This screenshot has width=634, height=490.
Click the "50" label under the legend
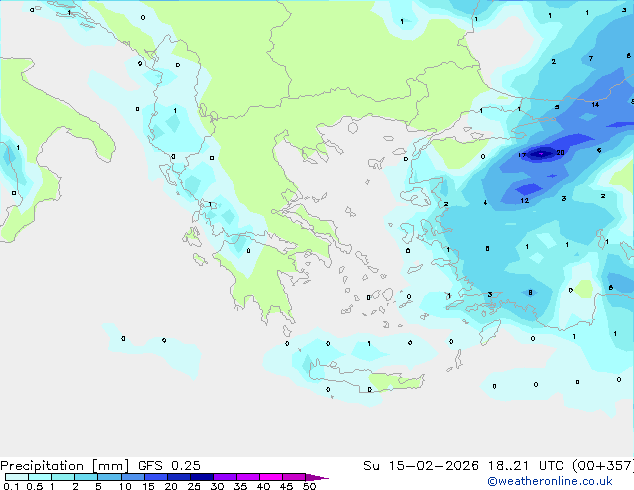pyautogui.click(x=309, y=486)
